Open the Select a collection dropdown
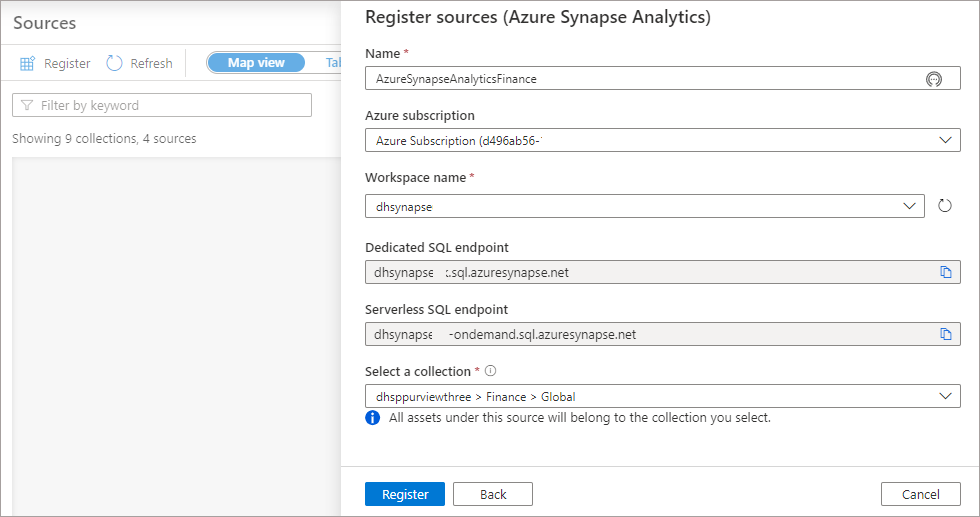980x517 pixels. coord(662,396)
